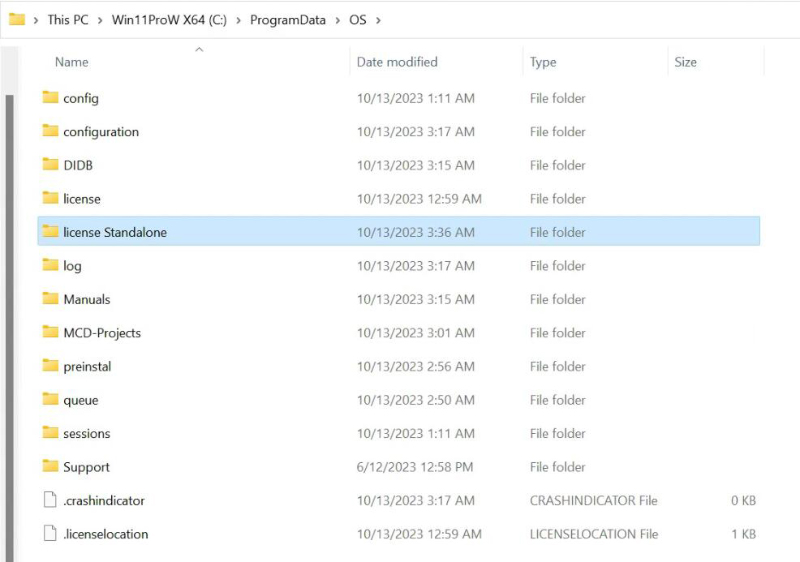Click preinstal date 10/13/2023 2:56 AM
800x562 pixels.
[416, 367]
